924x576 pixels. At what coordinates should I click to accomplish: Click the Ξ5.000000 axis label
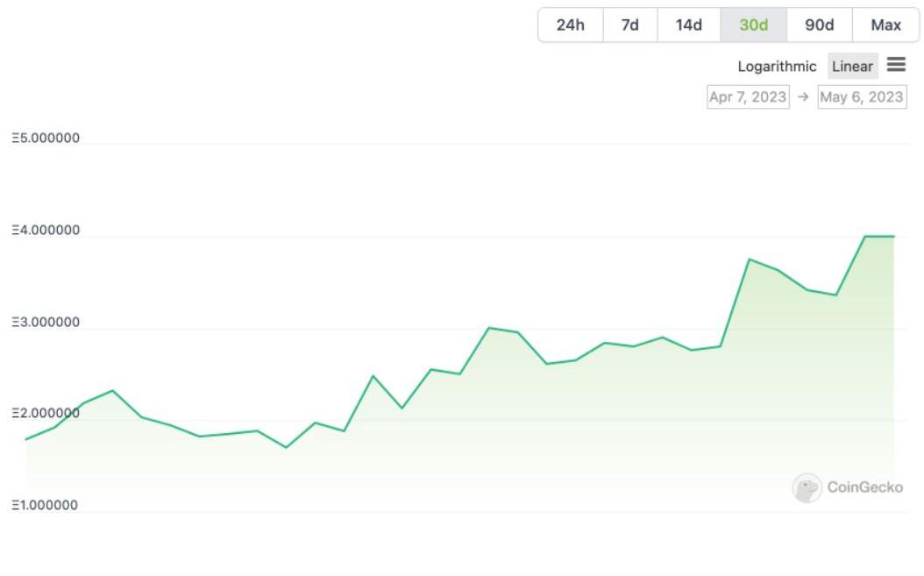[x=46, y=139]
